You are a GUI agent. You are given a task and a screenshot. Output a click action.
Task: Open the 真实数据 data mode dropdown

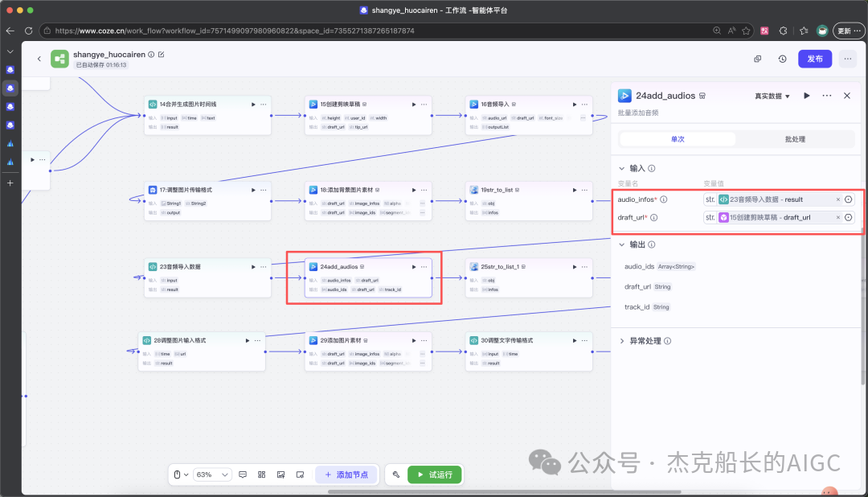pyautogui.click(x=772, y=97)
